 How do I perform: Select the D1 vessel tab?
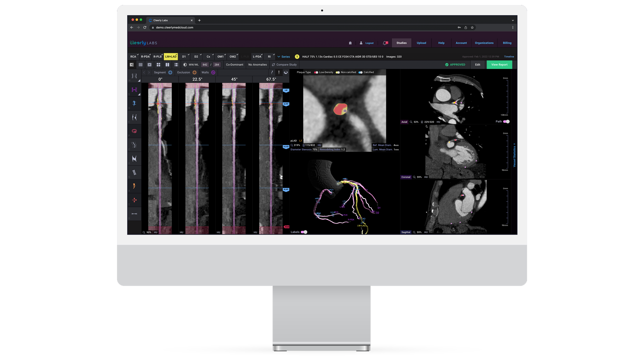184,57
